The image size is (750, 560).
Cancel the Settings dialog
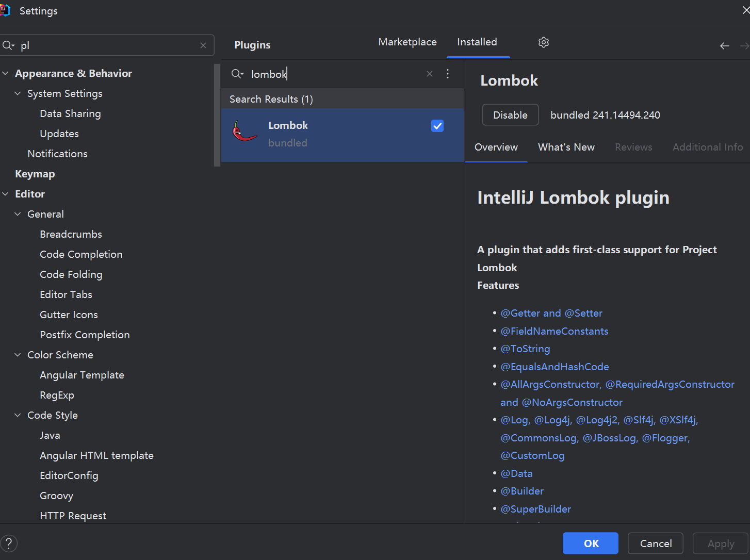click(x=656, y=543)
